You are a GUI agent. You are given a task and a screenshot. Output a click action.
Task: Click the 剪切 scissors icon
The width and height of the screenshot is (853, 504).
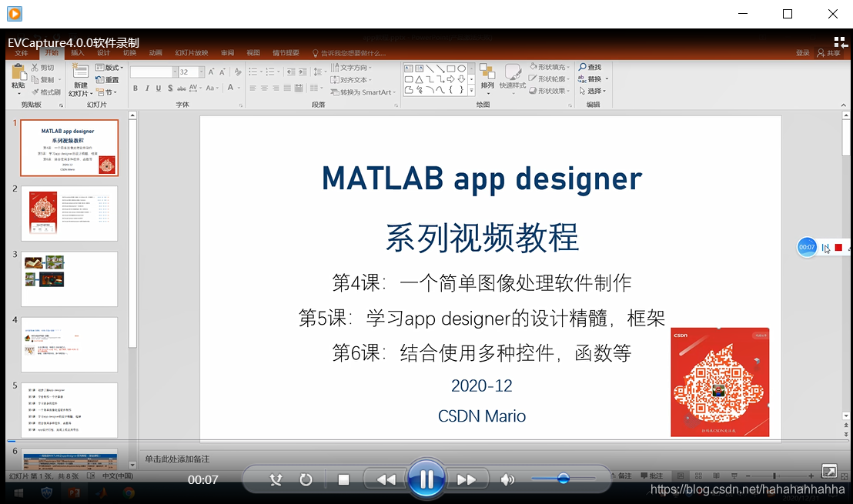[35, 68]
